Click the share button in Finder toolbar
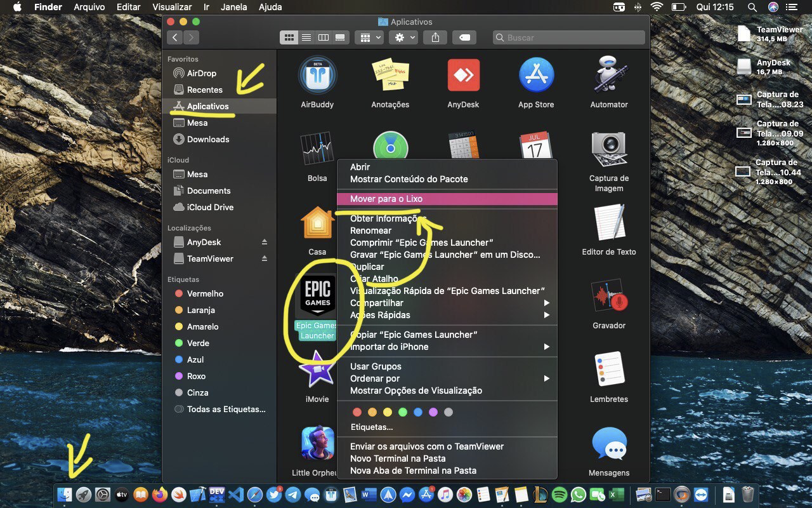This screenshot has height=508, width=812. click(x=435, y=37)
